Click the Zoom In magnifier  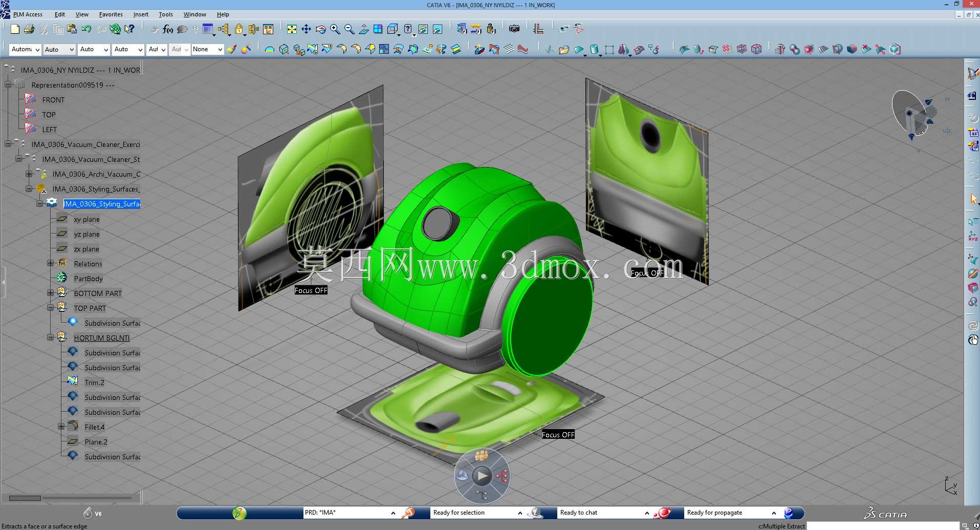pyautogui.click(x=335, y=29)
